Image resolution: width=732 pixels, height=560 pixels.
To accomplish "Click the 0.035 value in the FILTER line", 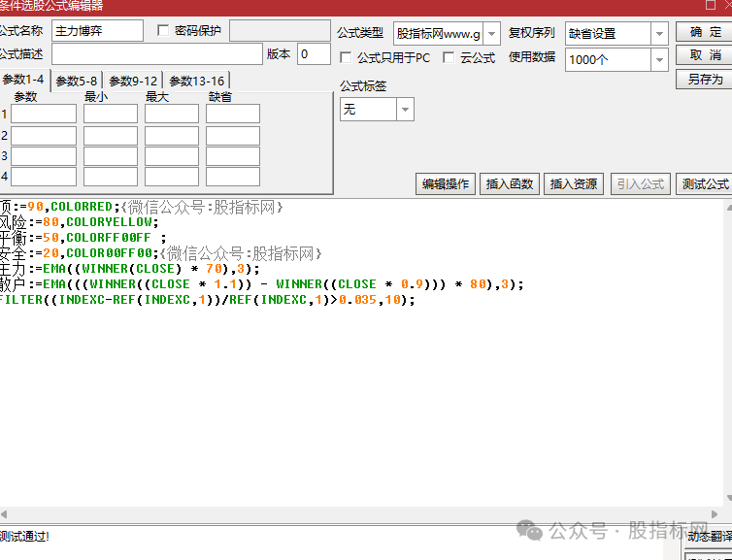I will [357, 300].
